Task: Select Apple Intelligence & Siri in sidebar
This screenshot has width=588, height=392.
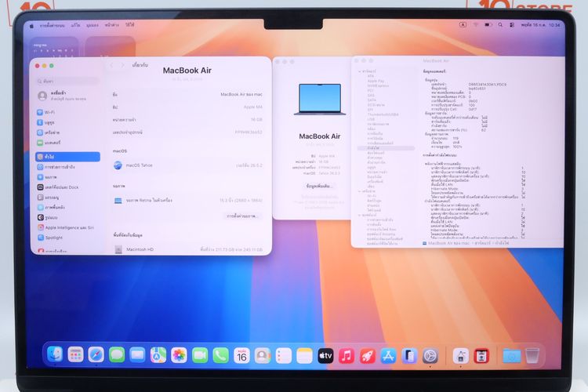Action: 68,227
